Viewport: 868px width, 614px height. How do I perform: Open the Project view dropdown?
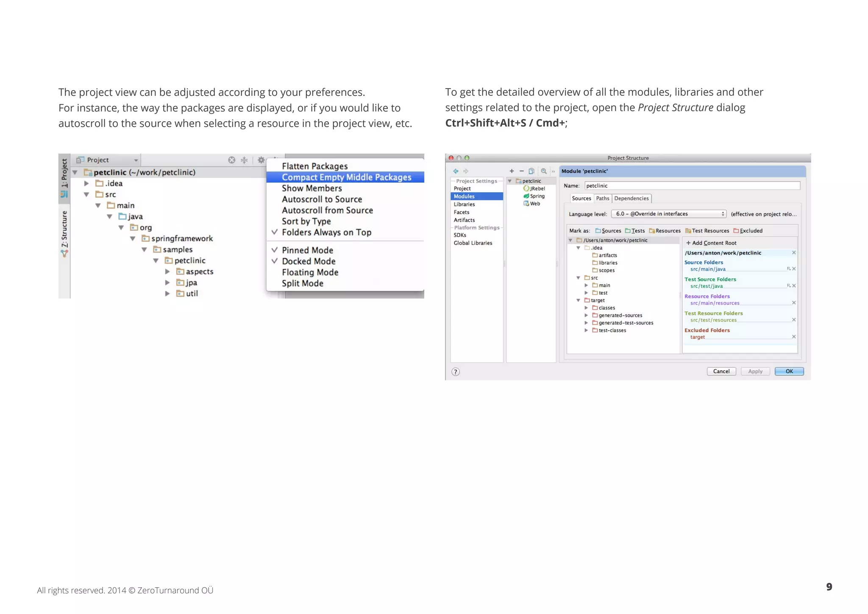click(107, 160)
